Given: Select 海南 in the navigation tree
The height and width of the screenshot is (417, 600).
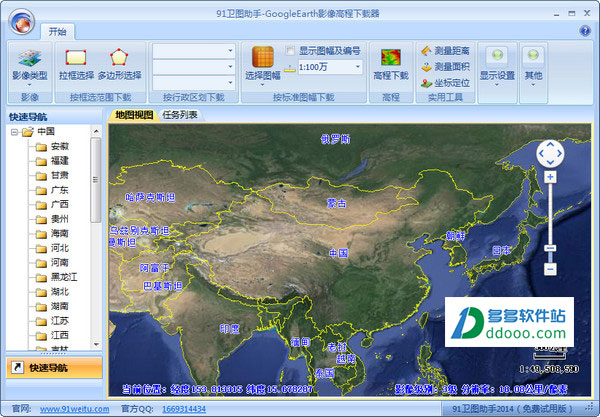Looking at the screenshot, I should [x=60, y=234].
